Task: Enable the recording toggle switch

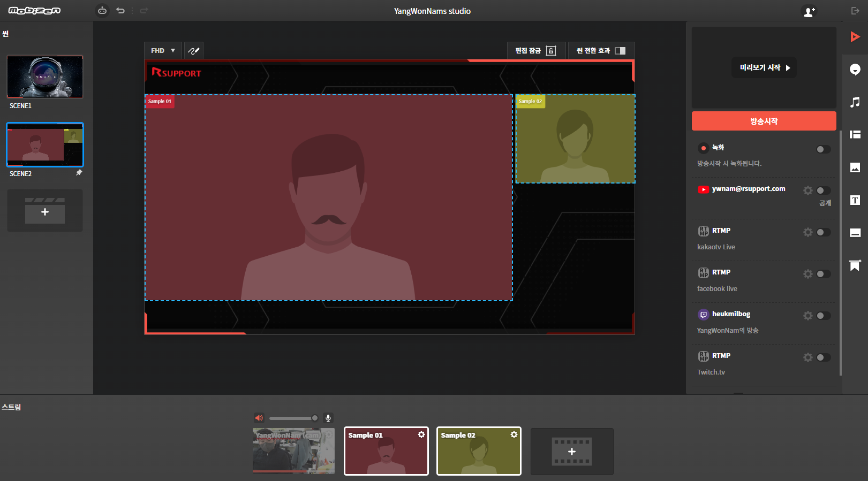Action: coord(823,149)
